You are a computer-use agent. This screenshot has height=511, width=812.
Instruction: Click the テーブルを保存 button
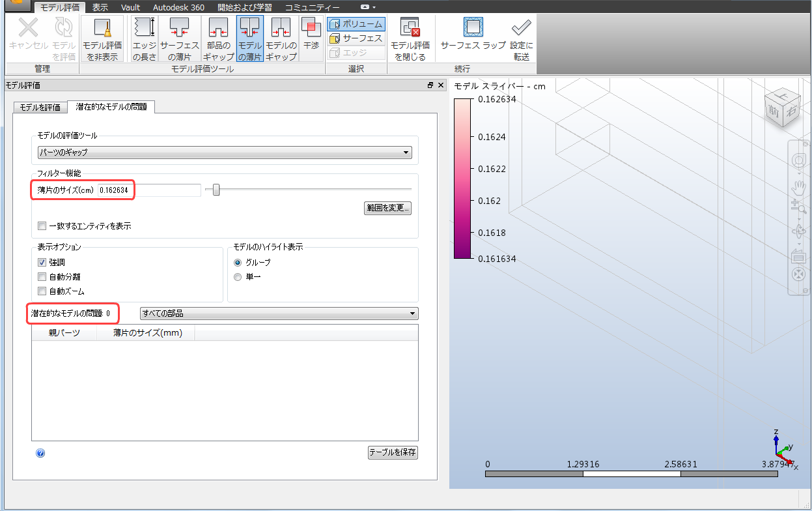(393, 452)
